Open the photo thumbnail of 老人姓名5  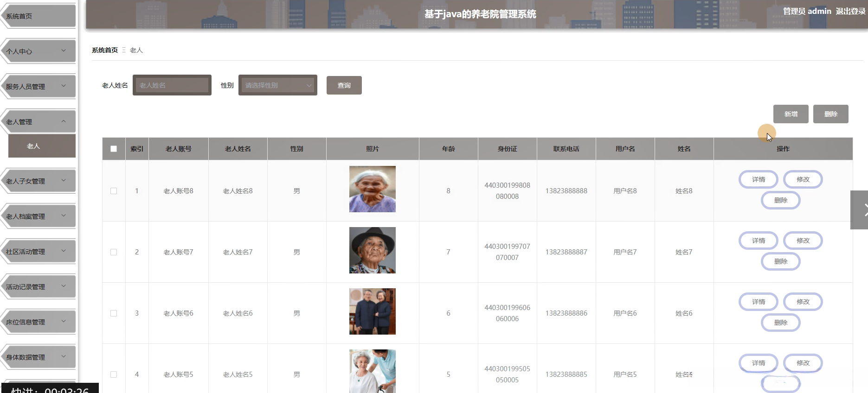[x=373, y=371]
